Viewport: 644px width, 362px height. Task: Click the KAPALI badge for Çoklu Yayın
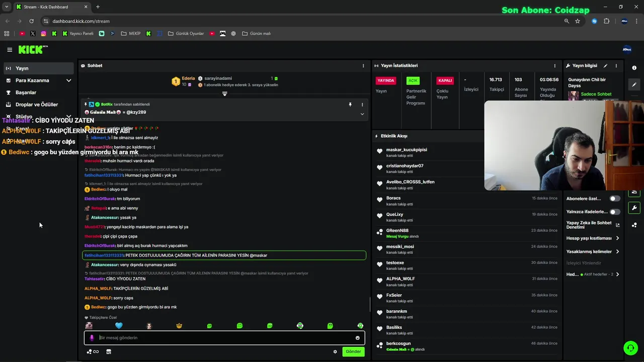click(445, 80)
